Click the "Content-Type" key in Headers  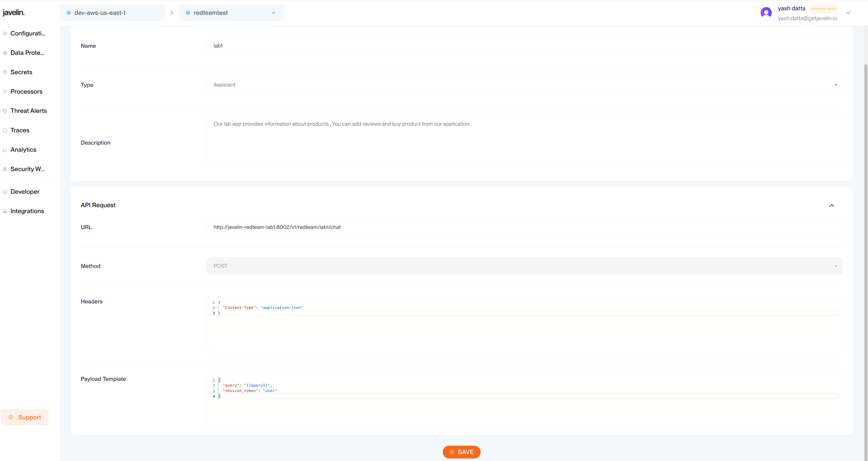[x=239, y=308]
